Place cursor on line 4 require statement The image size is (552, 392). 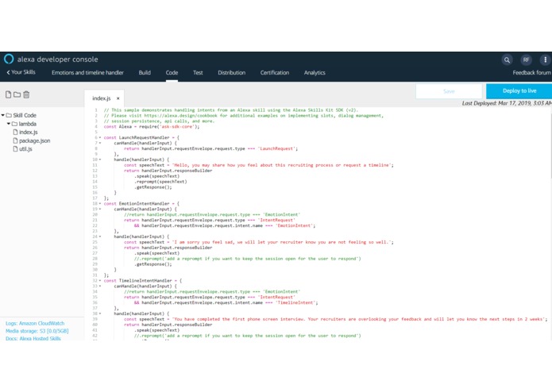pos(152,126)
